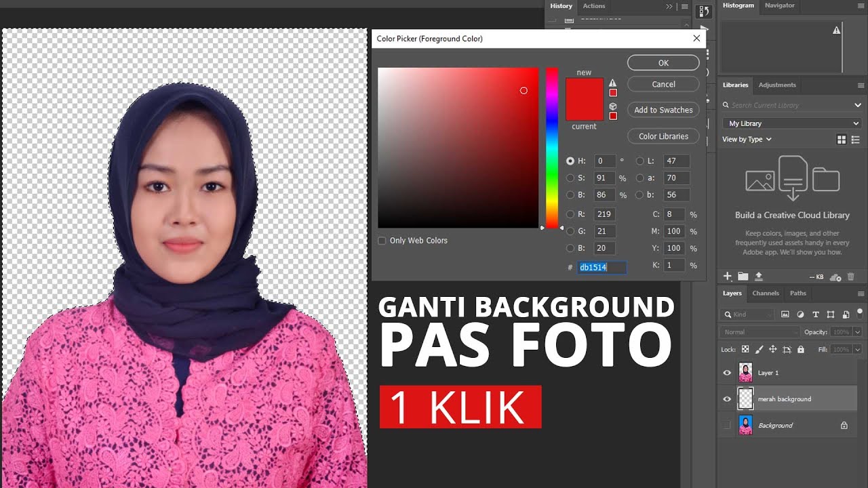This screenshot has width=868, height=488.
Task: Select the Lab L radio button
Action: (640, 161)
